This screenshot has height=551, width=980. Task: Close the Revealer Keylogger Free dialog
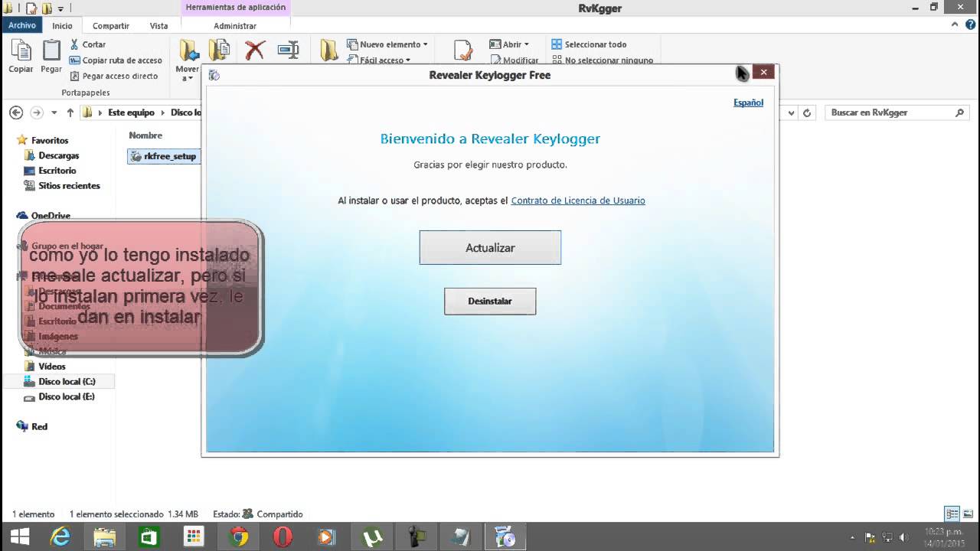point(763,73)
